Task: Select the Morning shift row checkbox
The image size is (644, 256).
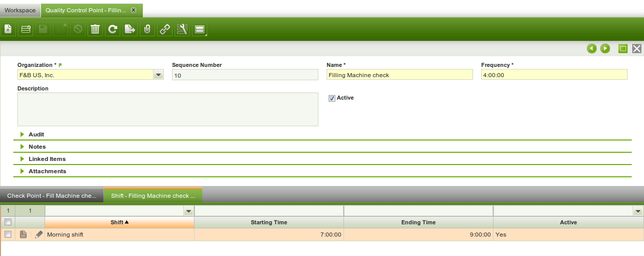Action: [x=8, y=235]
